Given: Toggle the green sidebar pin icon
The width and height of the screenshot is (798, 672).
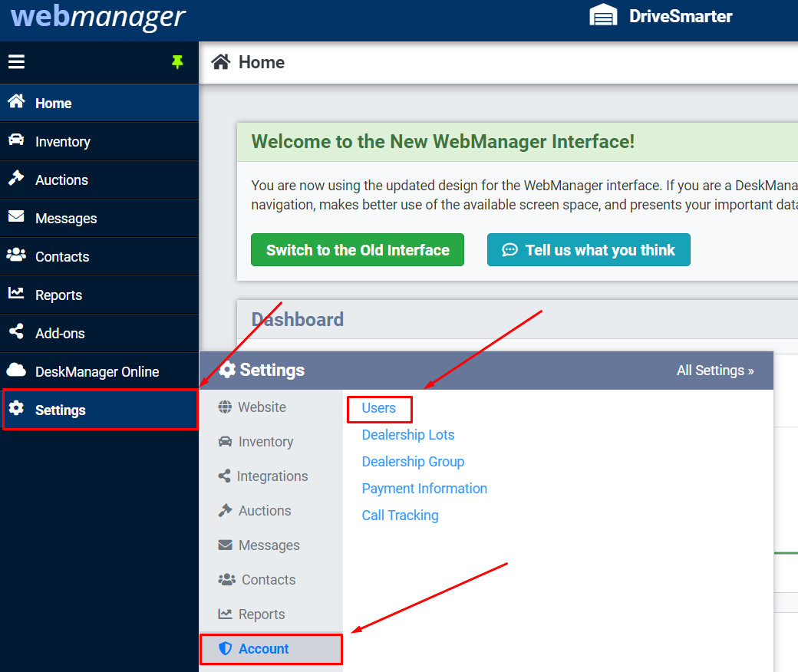Looking at the screenshot, I should [x=177, y=62].
